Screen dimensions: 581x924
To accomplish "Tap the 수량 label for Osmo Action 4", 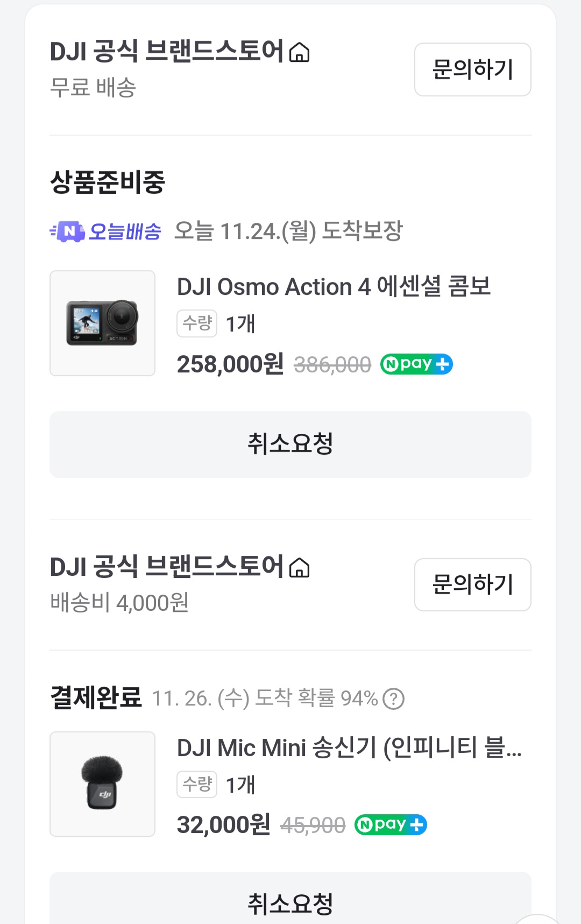I will 197,323.
